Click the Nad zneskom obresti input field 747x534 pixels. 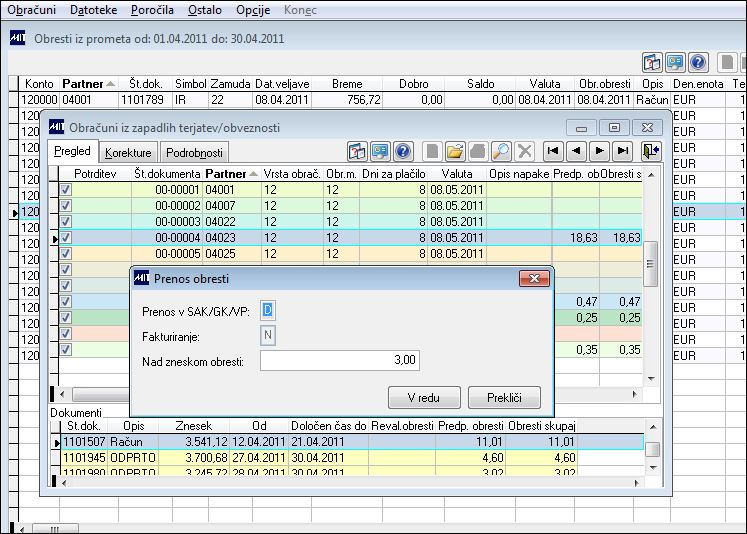[340, 360]
